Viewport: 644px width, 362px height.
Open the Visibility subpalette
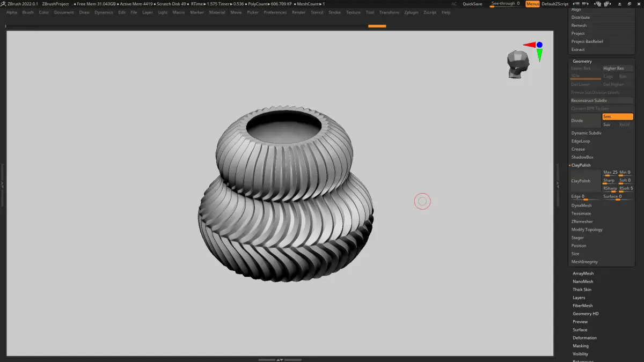click(580, 354)
